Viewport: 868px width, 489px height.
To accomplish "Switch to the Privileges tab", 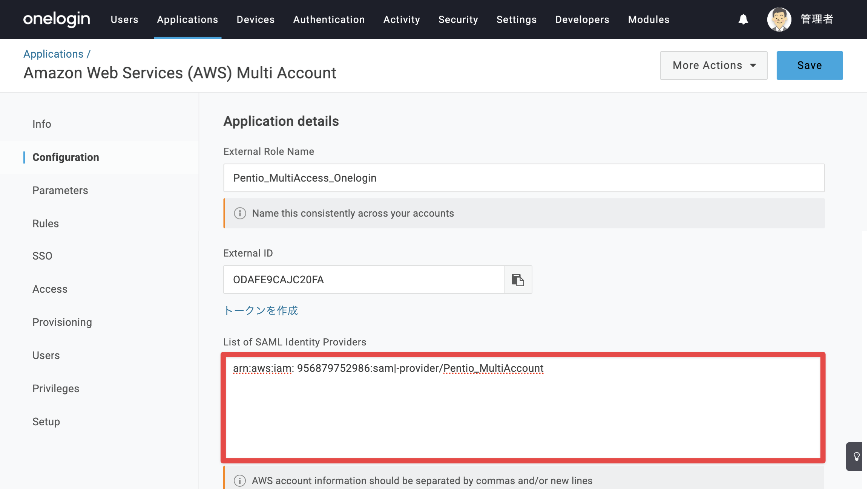I will tap(56, 389).
